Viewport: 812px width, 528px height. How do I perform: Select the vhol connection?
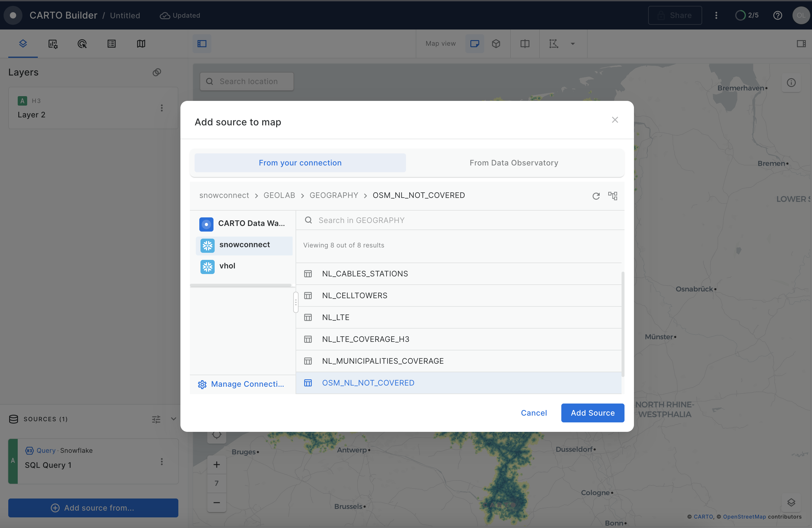(x=227, y=266)
